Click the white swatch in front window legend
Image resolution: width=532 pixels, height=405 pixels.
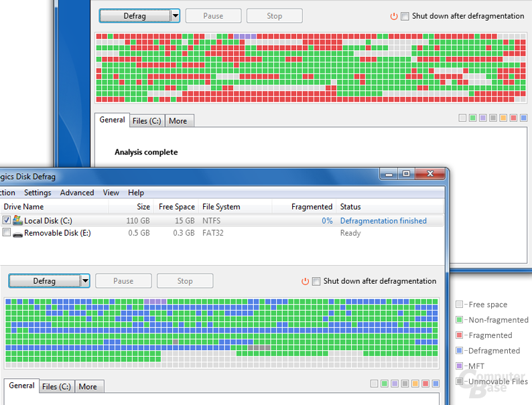(x=374, y=384)
